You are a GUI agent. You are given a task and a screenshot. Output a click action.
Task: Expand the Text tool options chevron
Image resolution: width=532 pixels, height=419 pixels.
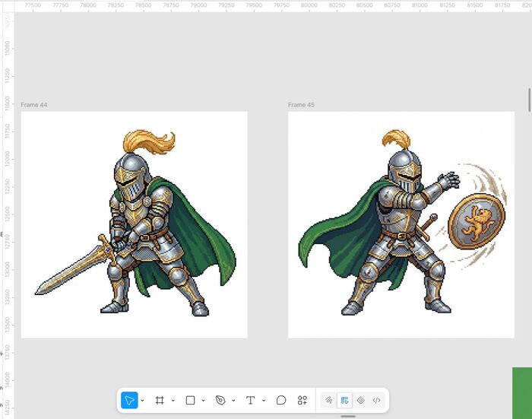pyautogui.click(x=264, y=401)
